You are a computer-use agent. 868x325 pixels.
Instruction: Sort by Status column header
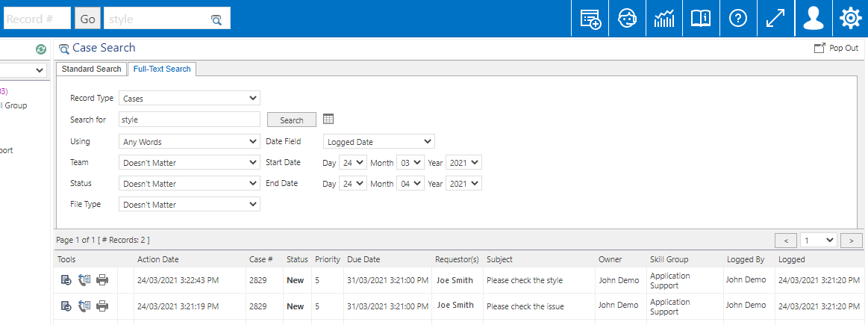tap(297, 259)
